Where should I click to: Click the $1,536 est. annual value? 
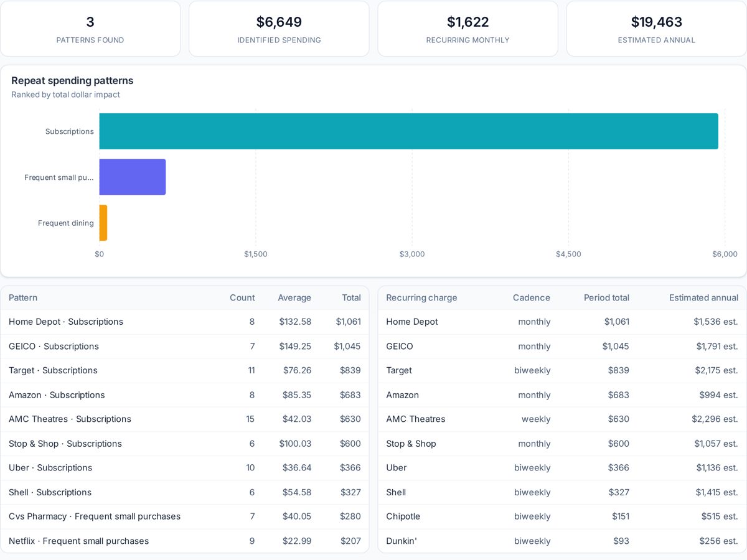[x=716, y=322]
